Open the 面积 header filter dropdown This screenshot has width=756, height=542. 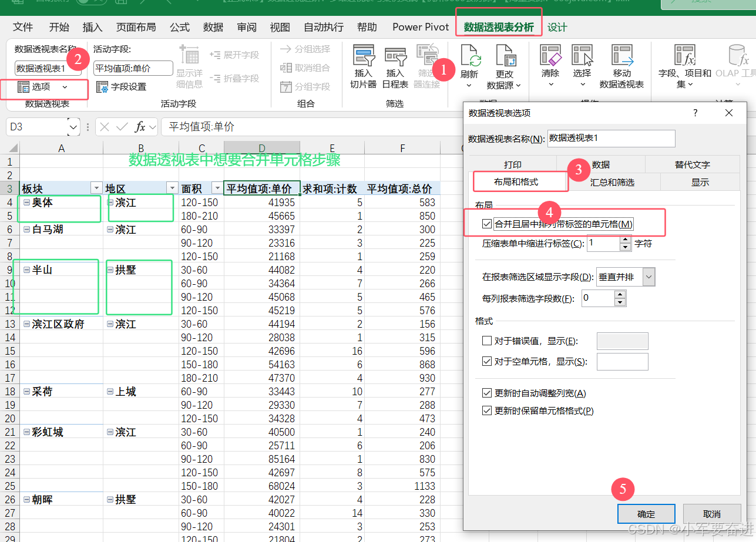(x=217, y=188)
